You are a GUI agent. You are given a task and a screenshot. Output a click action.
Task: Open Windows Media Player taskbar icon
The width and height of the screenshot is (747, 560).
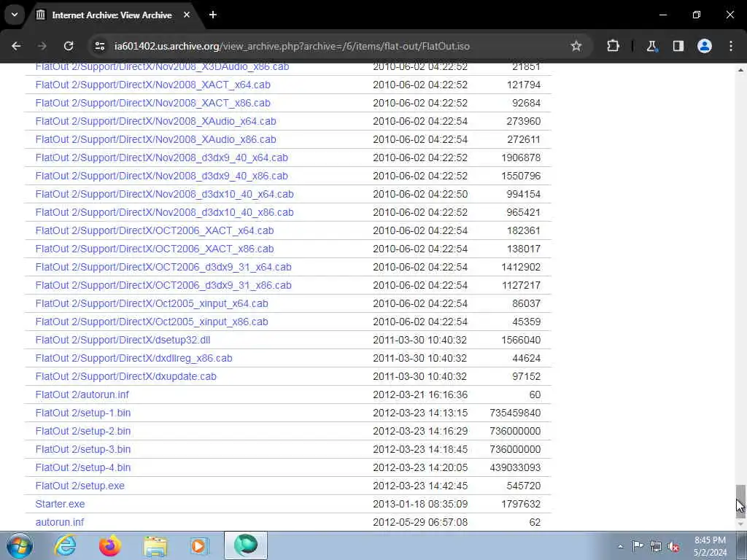200,545
